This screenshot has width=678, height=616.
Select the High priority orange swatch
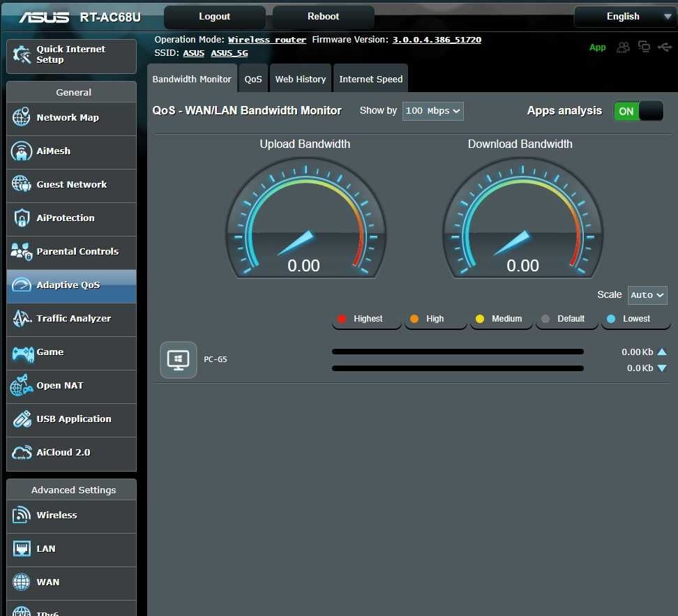[414, 319]
